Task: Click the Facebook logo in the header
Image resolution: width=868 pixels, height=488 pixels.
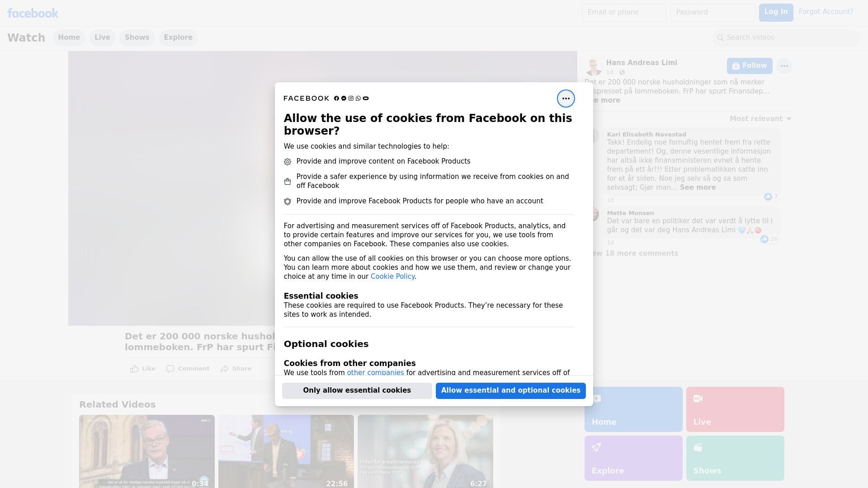Action: pos(33,13)
